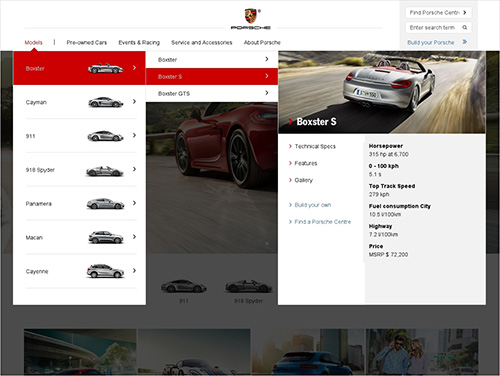Click the Panamera car image in the Models menu
The height and width of the screenshot is (376, 500).
pyautogui.click(x=105, y=204)
